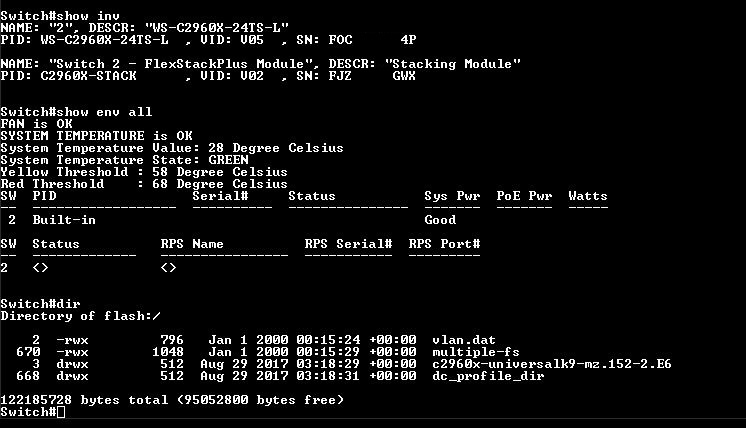
Task: Click the 'dir' command line
Action: (x=40, y=304)
